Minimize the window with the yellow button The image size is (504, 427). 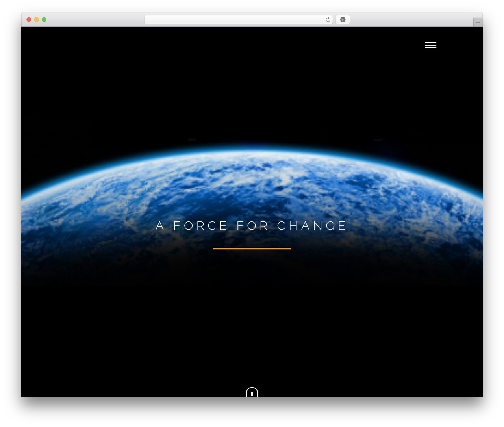click(37, 20)
